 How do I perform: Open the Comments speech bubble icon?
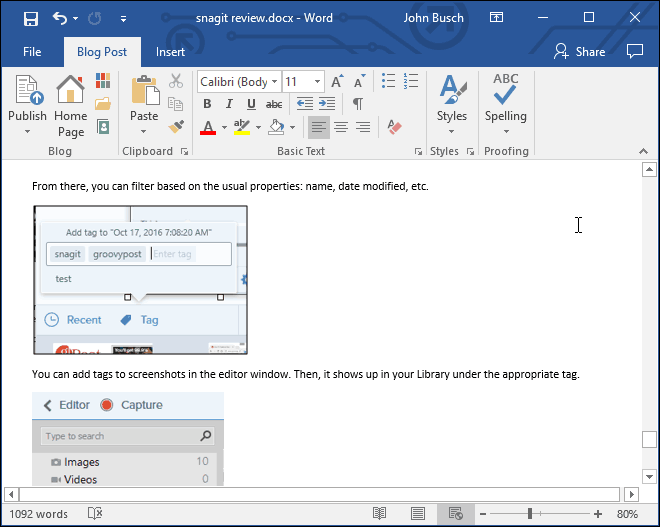tap(635, 51)
